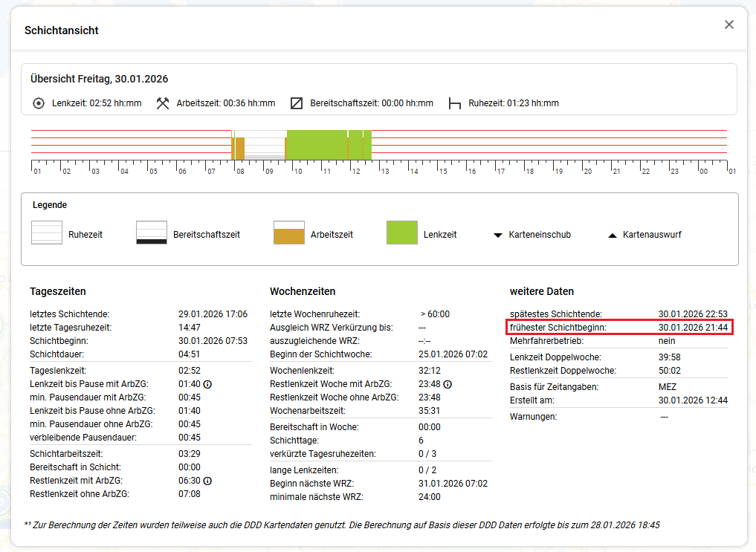Click the large green driving block on timeline
Viewport: 756px width, 552px height.
tap(317, 144)
